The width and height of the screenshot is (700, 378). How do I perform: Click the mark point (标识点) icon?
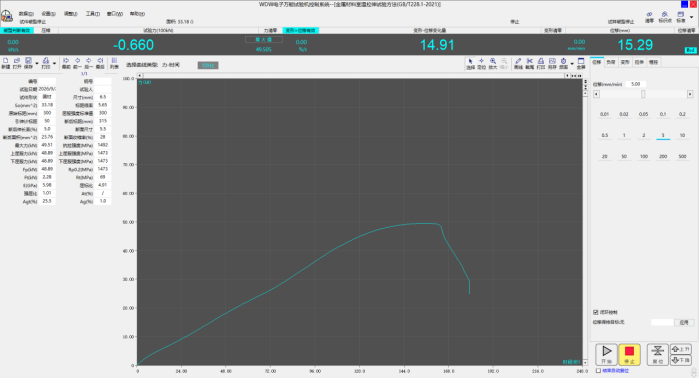click(665, 17)
